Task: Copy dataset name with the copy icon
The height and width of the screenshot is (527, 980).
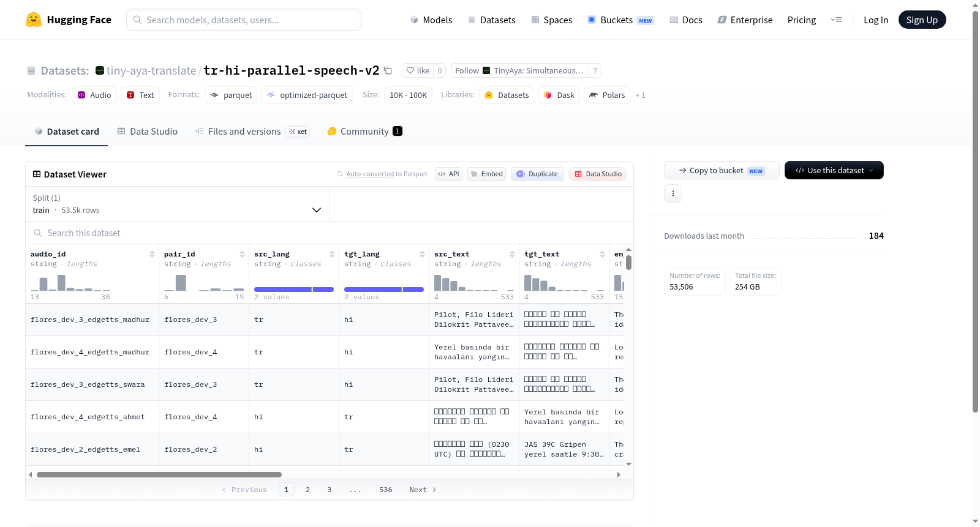Action: pos(388,70)
